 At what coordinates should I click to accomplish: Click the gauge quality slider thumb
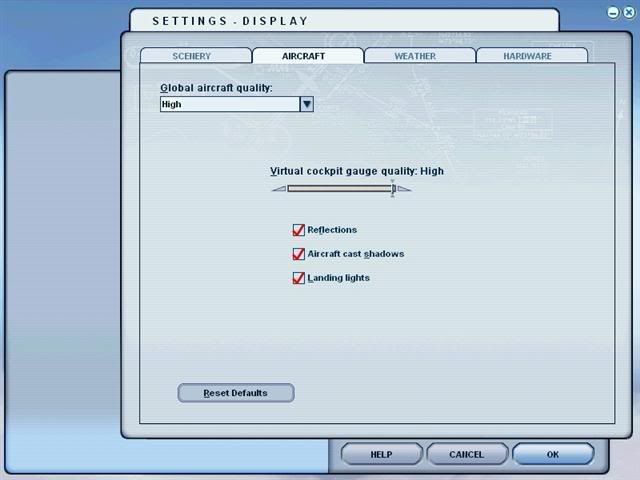pyautogui.click(x=392, y=188)
